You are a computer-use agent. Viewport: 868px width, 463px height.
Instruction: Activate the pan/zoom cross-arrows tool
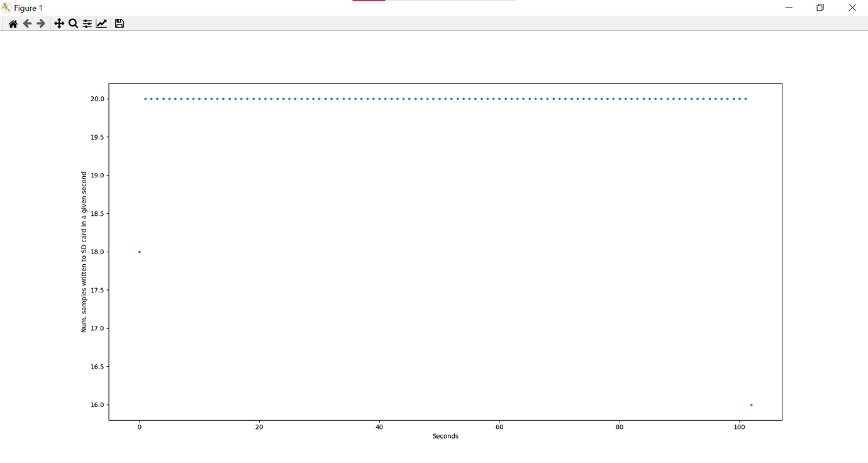pos(58,23)
